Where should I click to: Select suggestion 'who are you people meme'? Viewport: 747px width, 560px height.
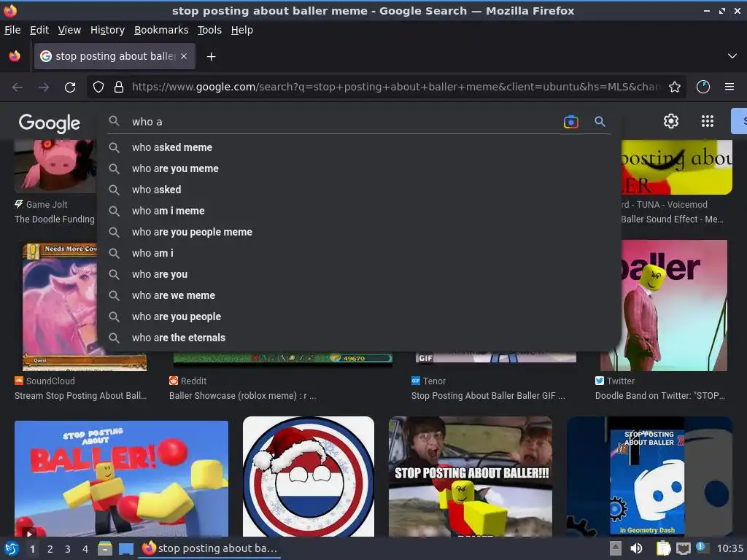pos(357,232)
